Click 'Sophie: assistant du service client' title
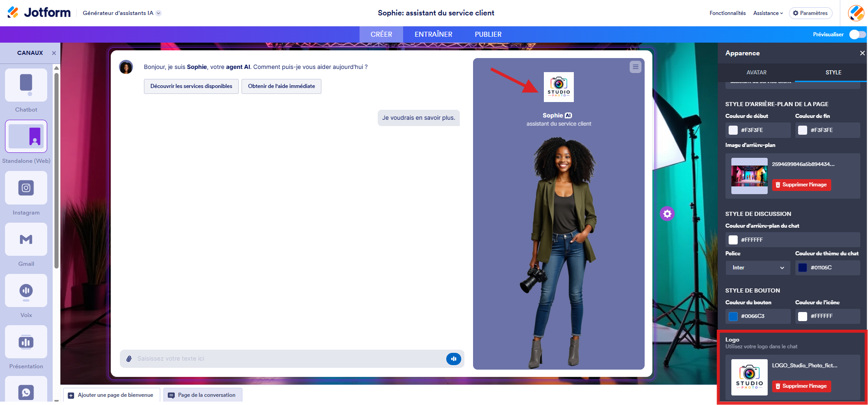 (x=436, y=13)
